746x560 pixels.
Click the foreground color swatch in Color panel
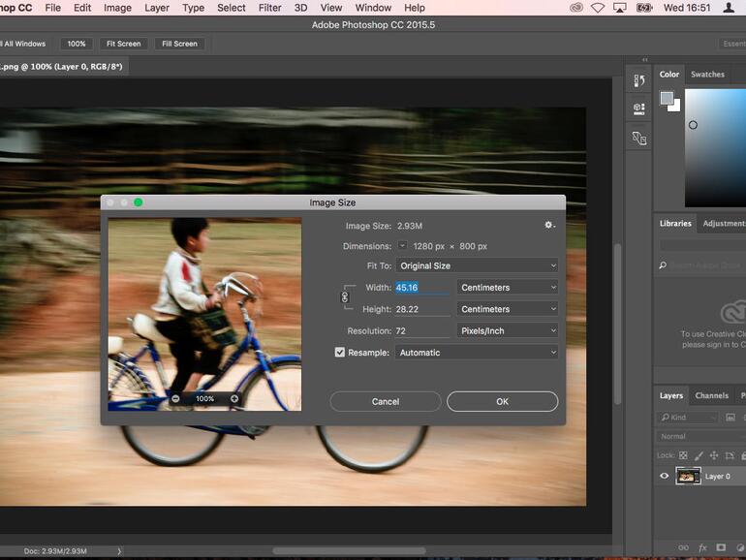667,98
